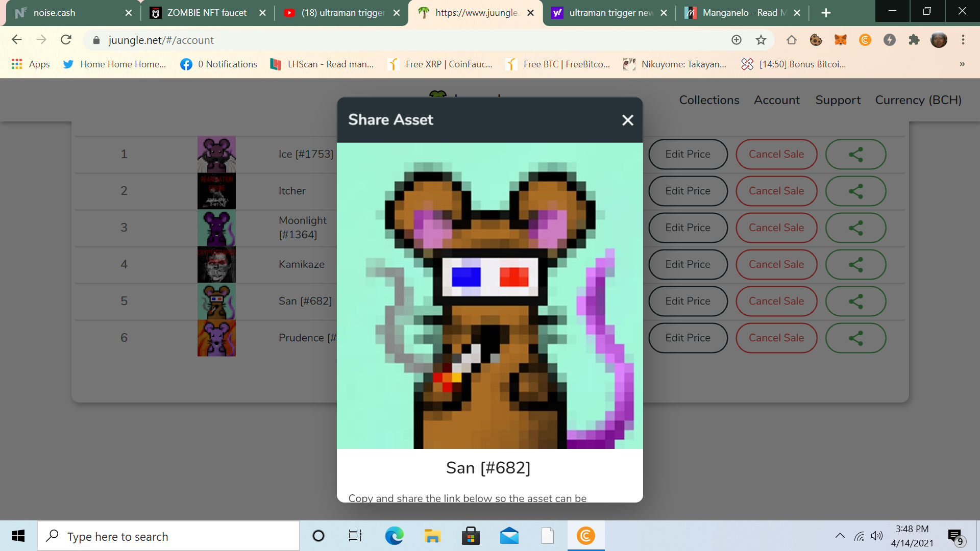Cancel Sale of Itcher
Viewport: 980px width, 551px height.
click(776, 191)
